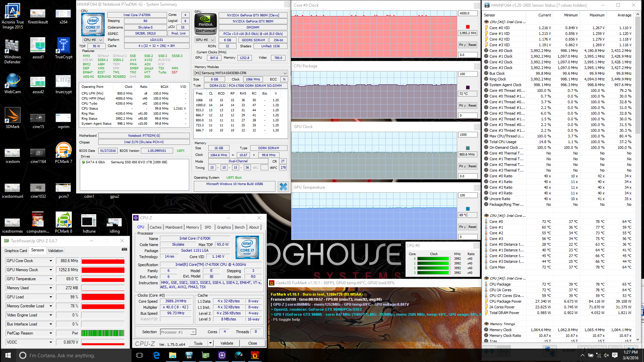Click the taskbar clock showing 1:27 PM
This screenshot has width=644, height=362.
[631, 355]
